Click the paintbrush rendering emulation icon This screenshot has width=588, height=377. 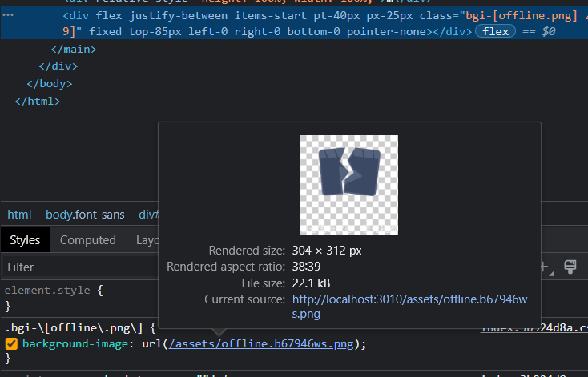(x=570, y=267)
